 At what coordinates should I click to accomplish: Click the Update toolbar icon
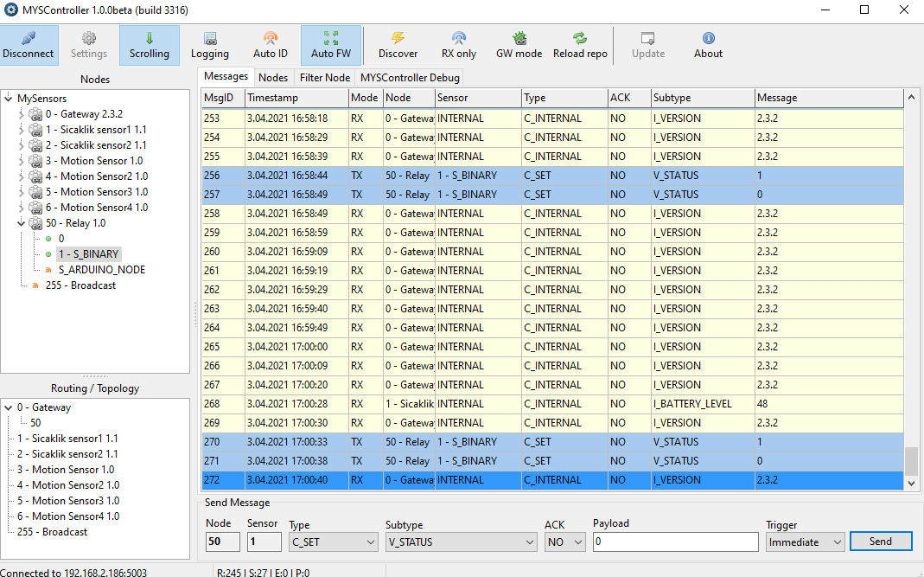click(x=648, y=39)
